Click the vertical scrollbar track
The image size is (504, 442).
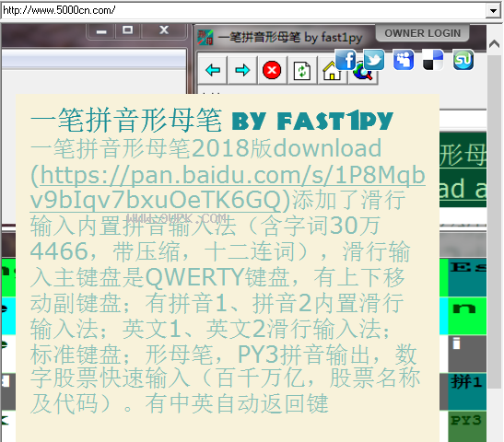[x=495, y=222]
